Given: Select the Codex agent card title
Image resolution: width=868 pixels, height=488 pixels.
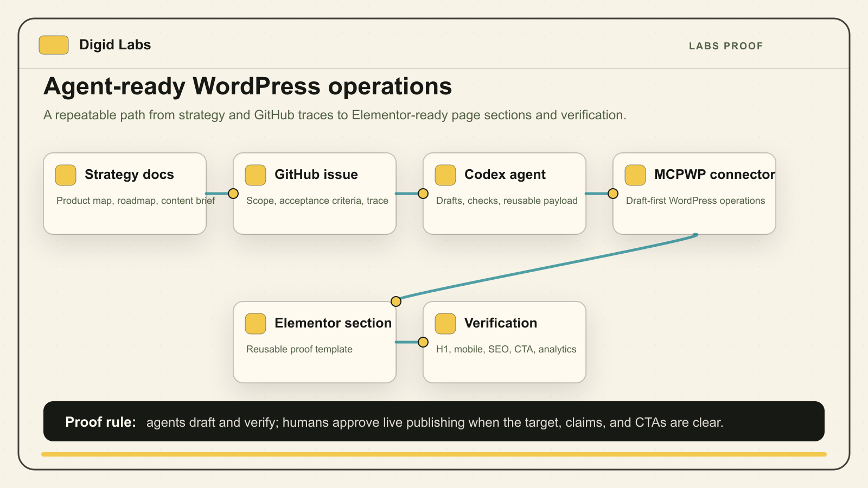Looking at the screenshot, I should pos(505,175).
